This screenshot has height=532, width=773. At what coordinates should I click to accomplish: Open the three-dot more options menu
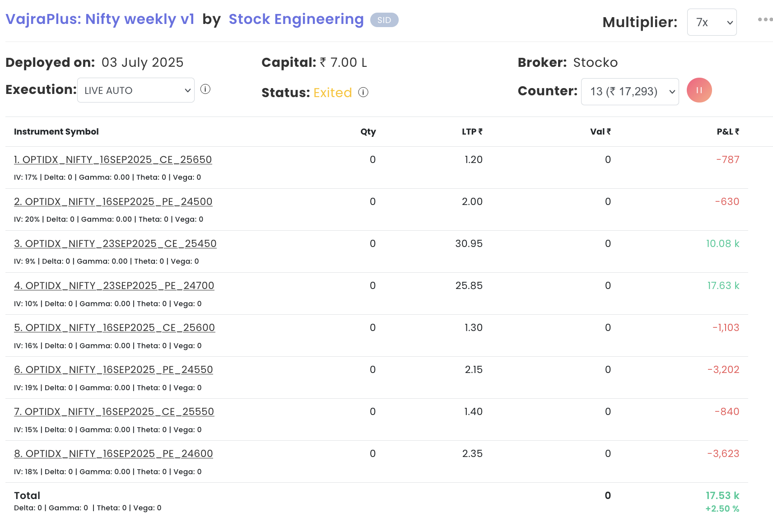[x=765, y=19]
